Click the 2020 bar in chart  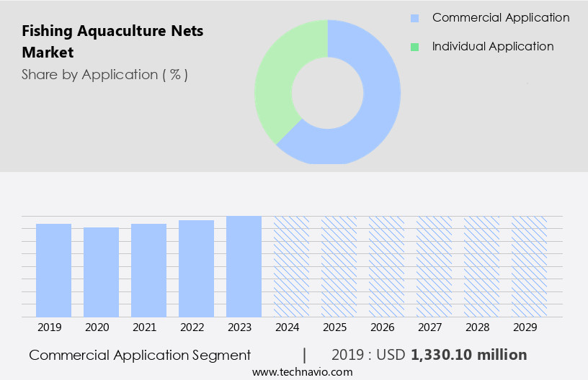[x=102, y=272]
